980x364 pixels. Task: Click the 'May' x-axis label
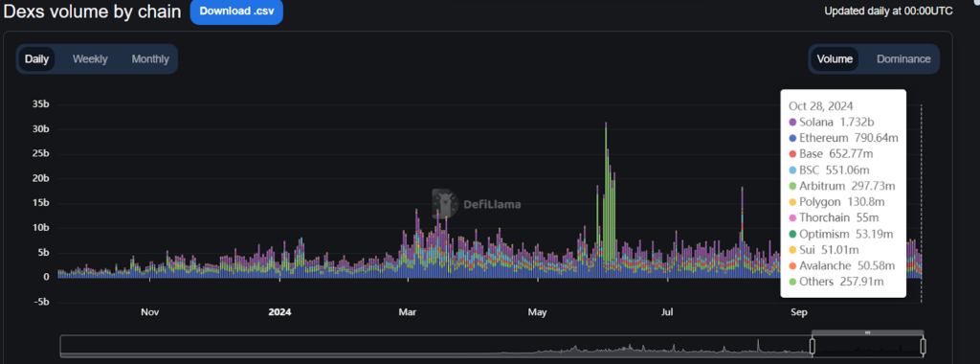[x=538, y=311]
